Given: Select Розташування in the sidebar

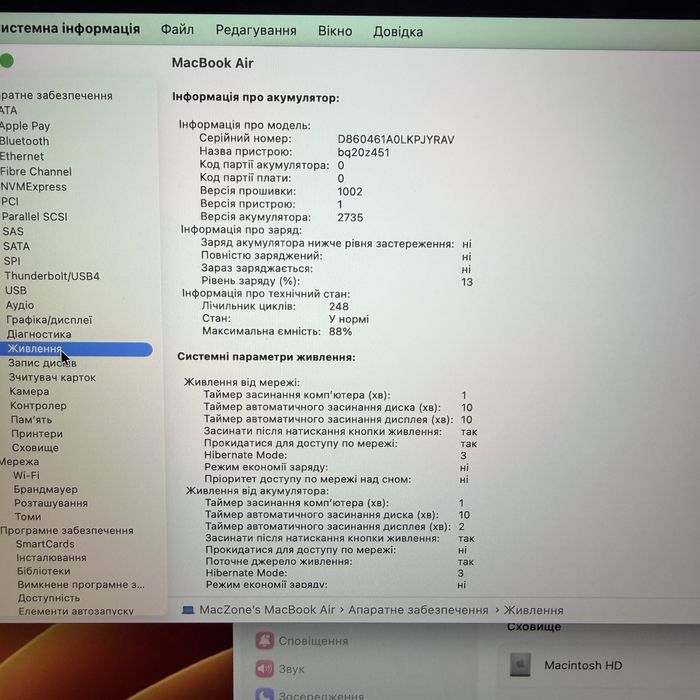Looking at the screenshot, I should coord(51,503).
